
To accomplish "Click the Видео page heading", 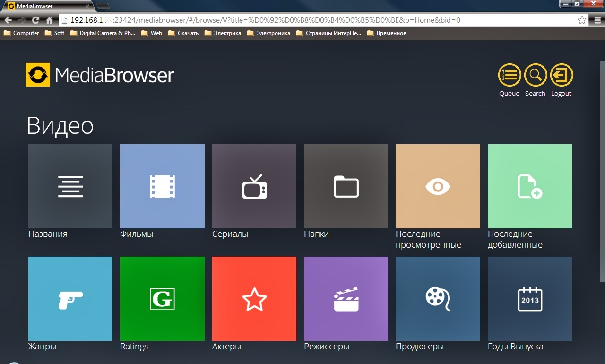I will [60, 126].
